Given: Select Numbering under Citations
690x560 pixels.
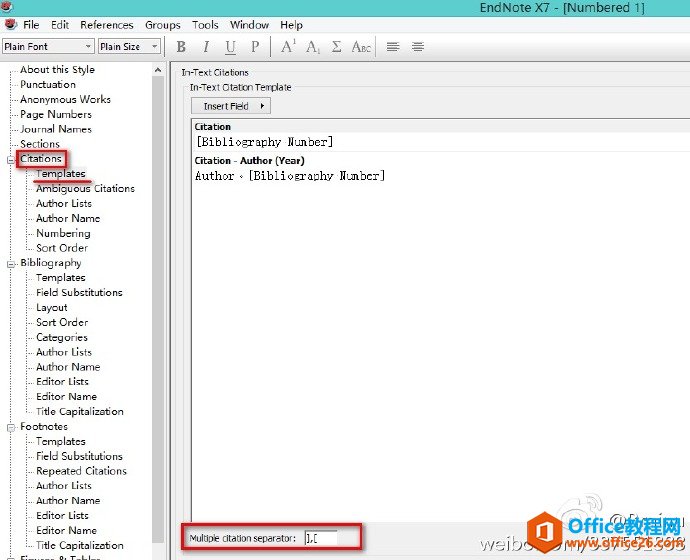Looking at the screenshot, I should click(x=63, y=233).
